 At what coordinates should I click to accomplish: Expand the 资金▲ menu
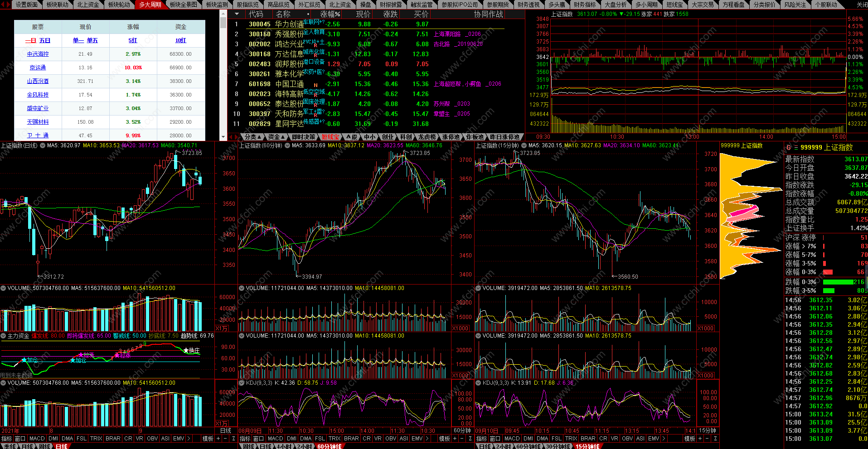coord(276,137)
